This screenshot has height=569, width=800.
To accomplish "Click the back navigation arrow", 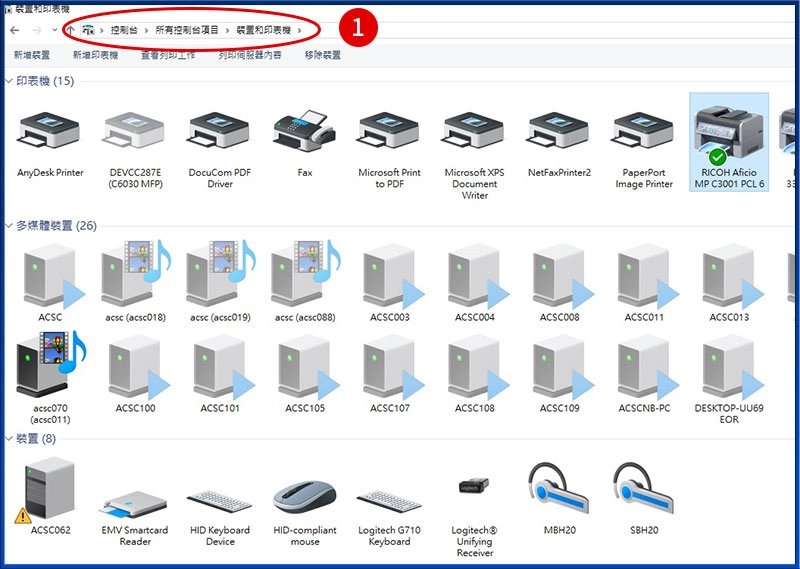I will pos(14,30).
